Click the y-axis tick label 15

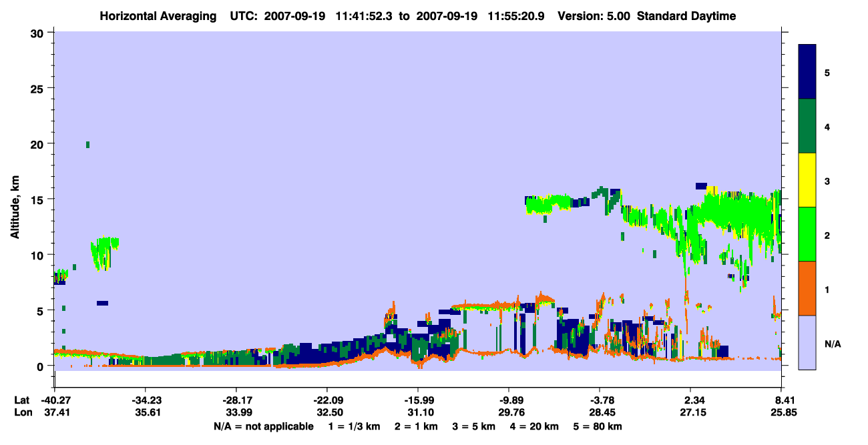(39, 199)
